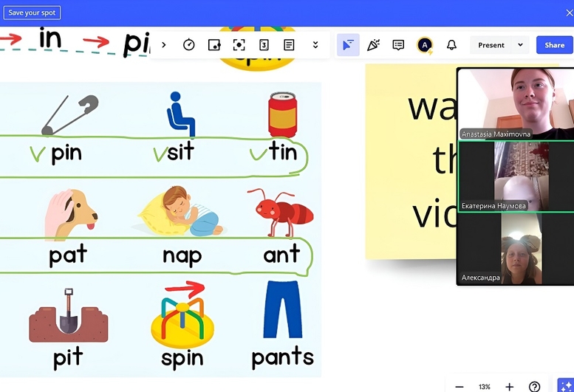
Task: Open the notes document icon
Action: click(289, 45)
